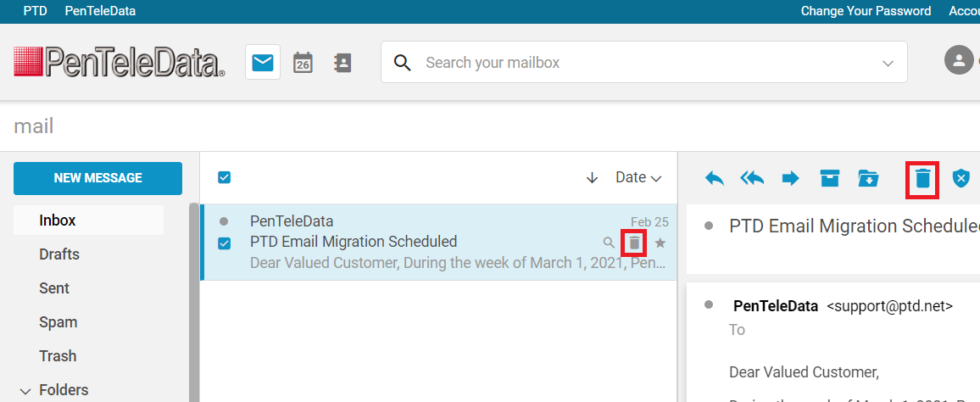980x402 pixels.
Task: Open the Contacts address book icon
Action: 342,62
